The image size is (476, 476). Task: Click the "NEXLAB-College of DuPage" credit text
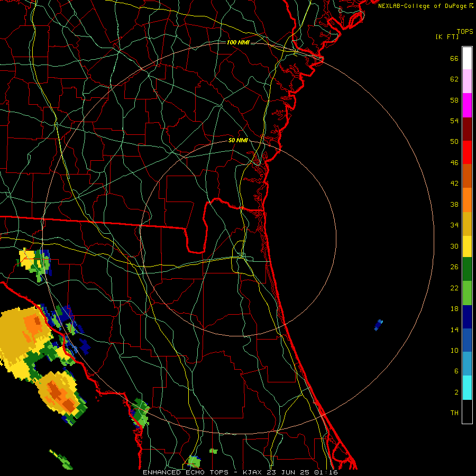coord(422,6)
